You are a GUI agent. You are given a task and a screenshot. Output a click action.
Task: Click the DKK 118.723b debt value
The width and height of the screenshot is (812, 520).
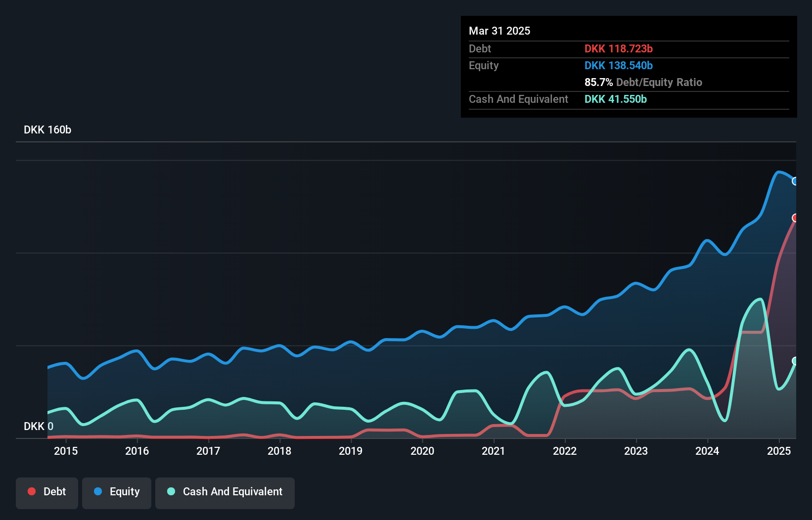pos(619,48)
